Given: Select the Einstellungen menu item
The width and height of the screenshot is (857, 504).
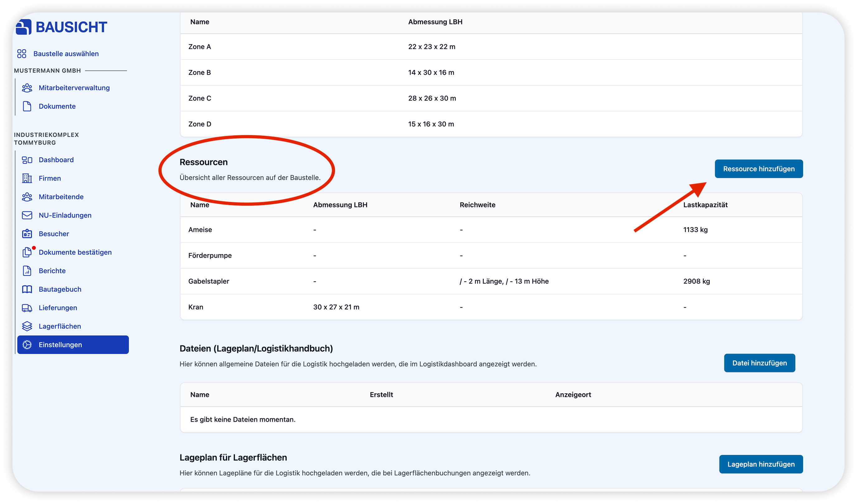Looking at the screenshot, I should pos(73,345).
